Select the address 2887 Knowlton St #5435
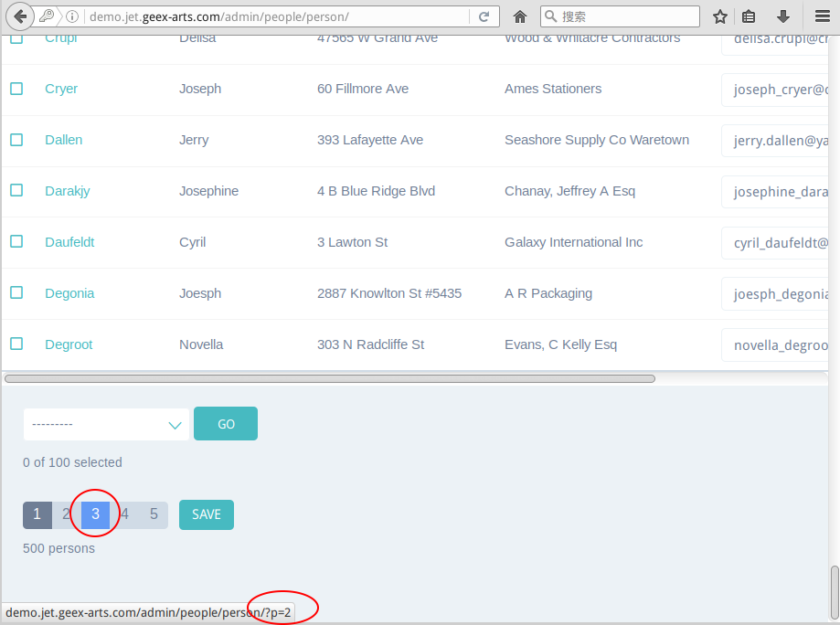The height and width of the screenshot is (625, 840). [x=389, y=293]
